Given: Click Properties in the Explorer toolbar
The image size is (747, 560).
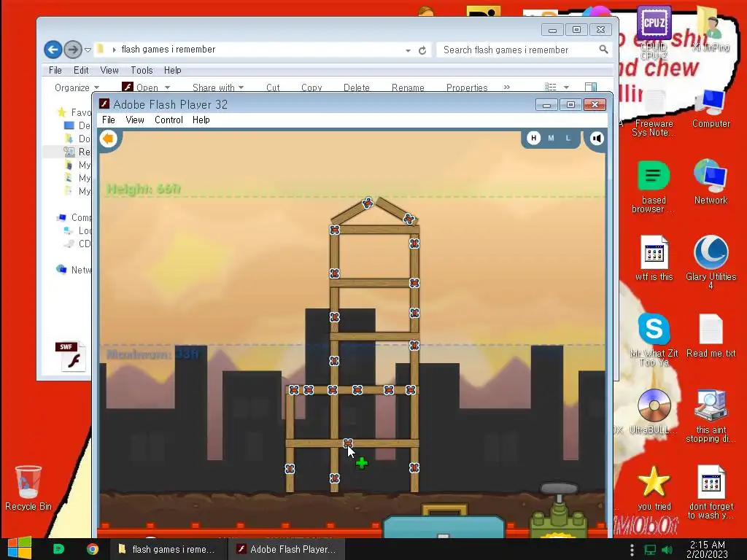Looking at the screenshot, I should (467, 87).
